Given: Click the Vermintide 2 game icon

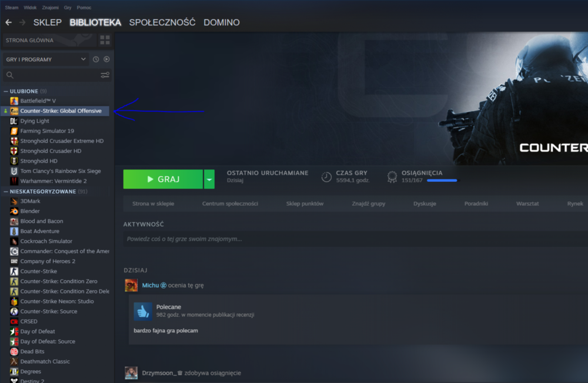Looking at the screenshot, I should pyautogui.click(x=14, y=181).
